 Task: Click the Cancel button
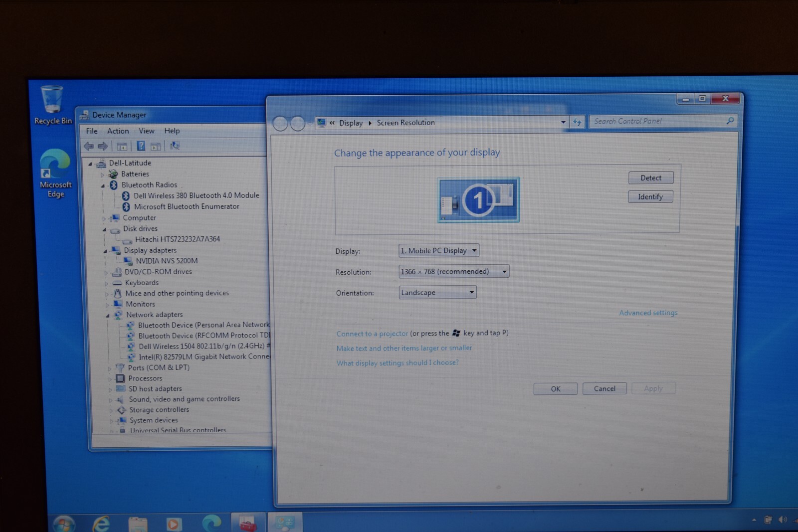(604, 388)
